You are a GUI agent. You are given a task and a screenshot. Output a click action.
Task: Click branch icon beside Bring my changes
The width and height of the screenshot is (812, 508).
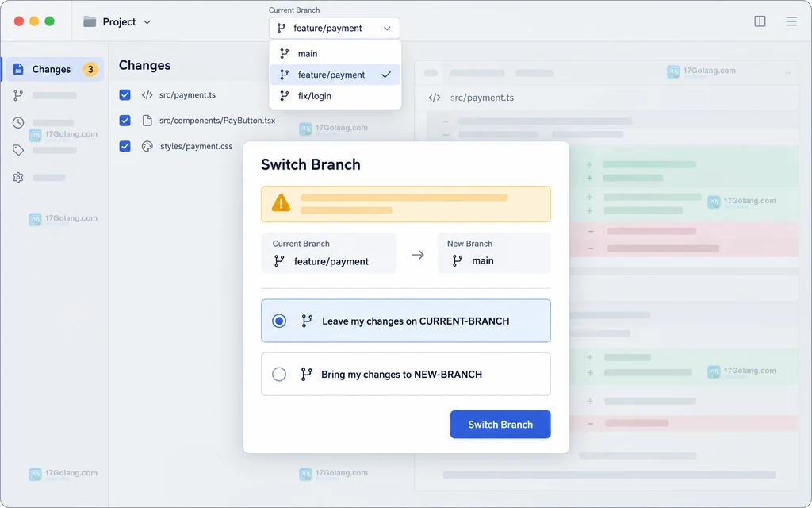pyautogui.click(x=307, y=375)
